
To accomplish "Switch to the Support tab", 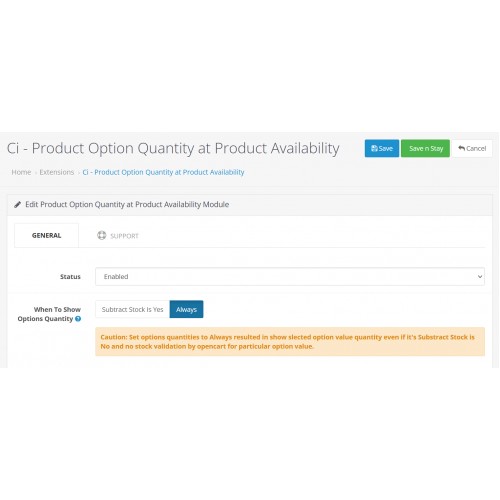I will tap(118, 236).
